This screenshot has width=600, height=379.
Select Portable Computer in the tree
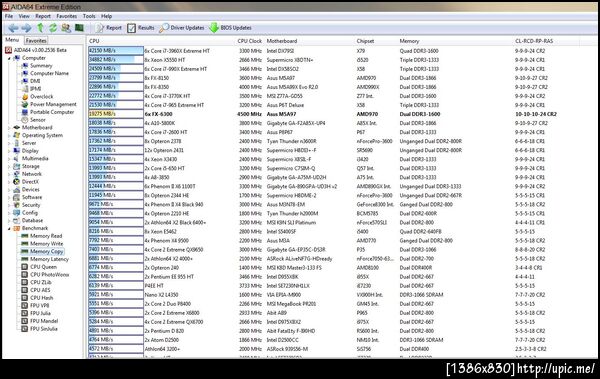click(47, 112)
